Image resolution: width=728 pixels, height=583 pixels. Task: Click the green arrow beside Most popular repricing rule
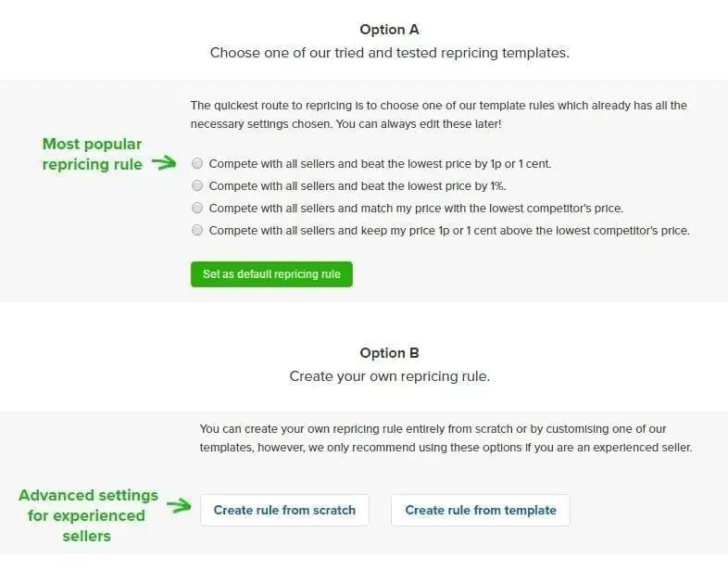[164, 163]
